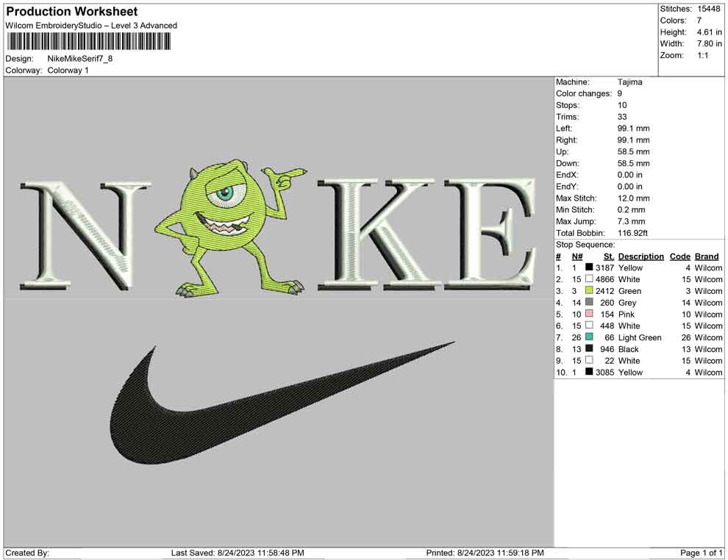Click the Height value 4.61 in
Screen dimensions: 728x560
pyautogui.click(x=709, y=32)
